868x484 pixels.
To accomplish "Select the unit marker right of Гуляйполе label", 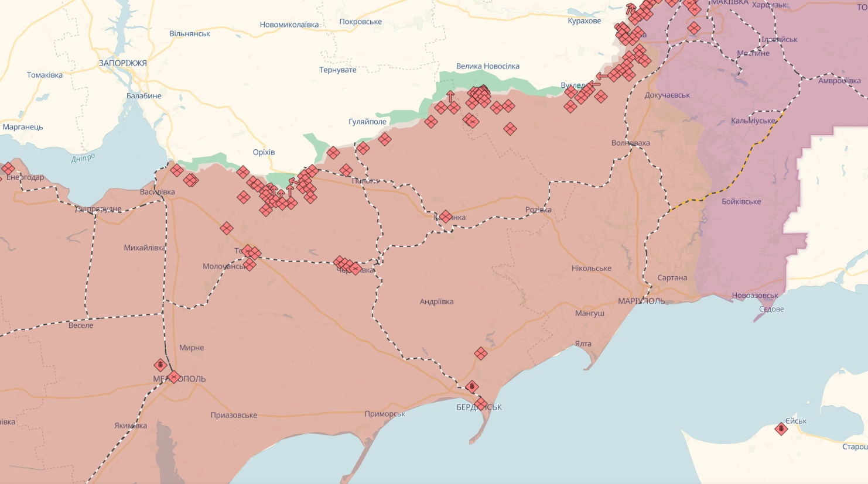I will point(385,139).
